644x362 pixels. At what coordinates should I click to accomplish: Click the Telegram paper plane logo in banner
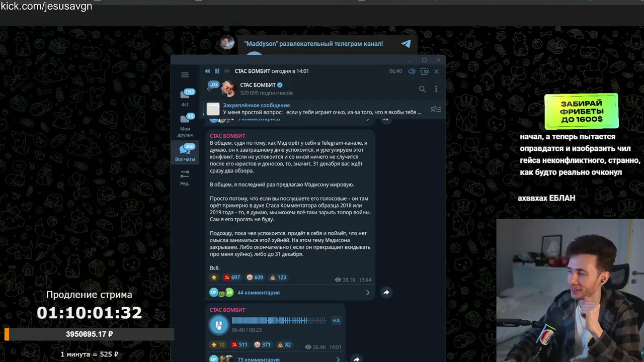pos(406,44)
